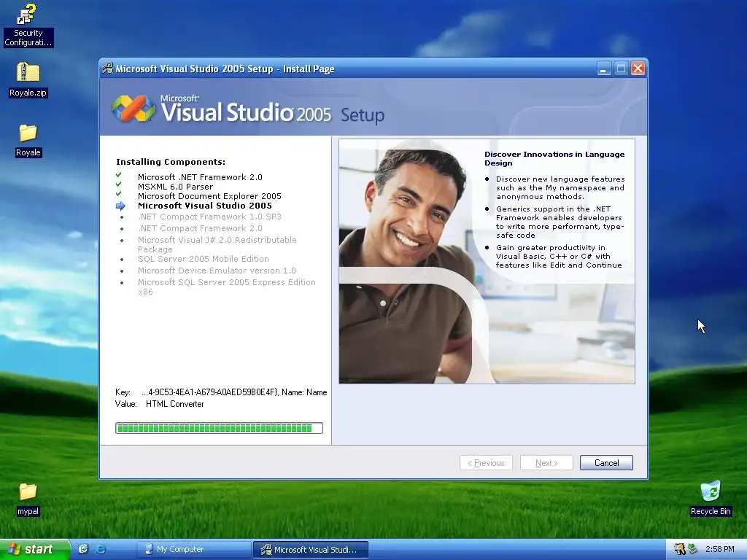Click the Cancel button in setup

tap(606, 463)
